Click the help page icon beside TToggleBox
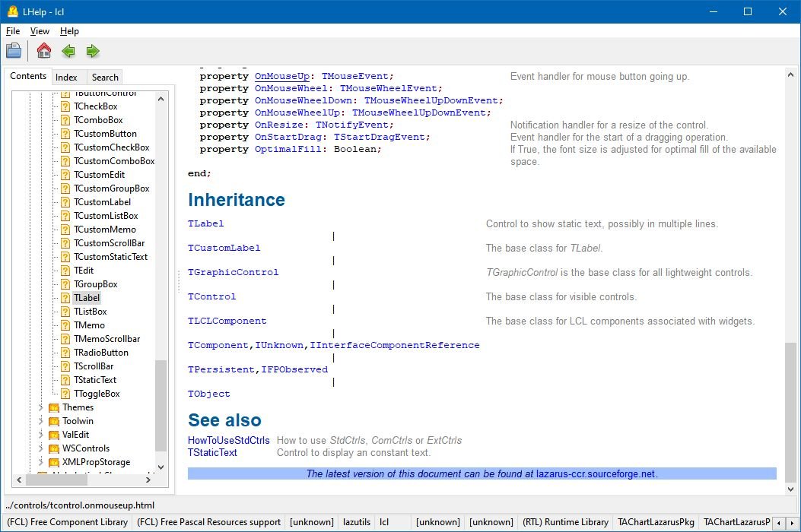801x532 pixels. tap(65, 394)
